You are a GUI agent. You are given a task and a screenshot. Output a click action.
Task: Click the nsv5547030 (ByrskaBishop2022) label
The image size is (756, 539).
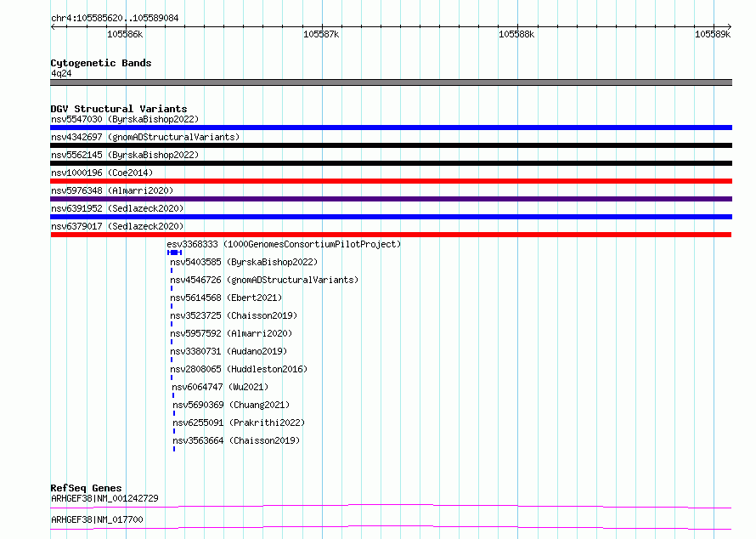tap(125, 119)
